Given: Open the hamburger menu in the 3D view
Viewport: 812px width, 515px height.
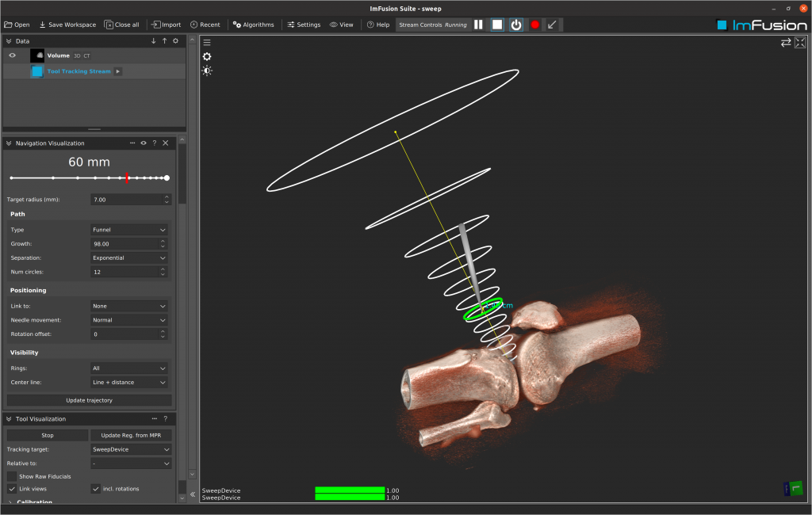Looking at the screenshot, I should click(x=207, y=43).
